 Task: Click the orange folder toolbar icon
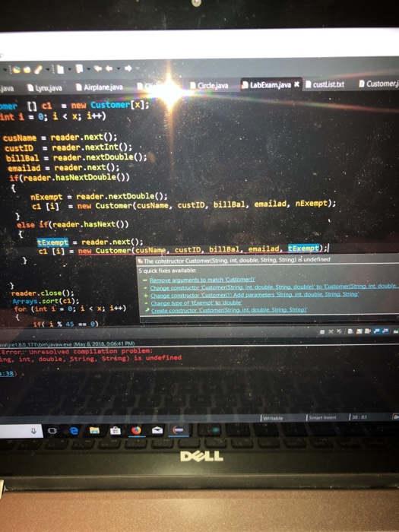tap(27, 70)
